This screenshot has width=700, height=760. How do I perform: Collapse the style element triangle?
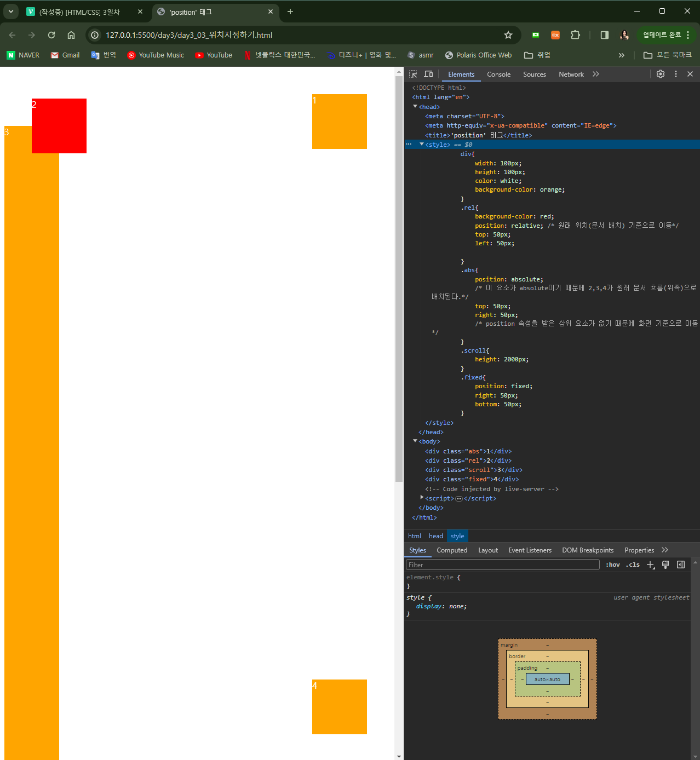click(422, 145)
